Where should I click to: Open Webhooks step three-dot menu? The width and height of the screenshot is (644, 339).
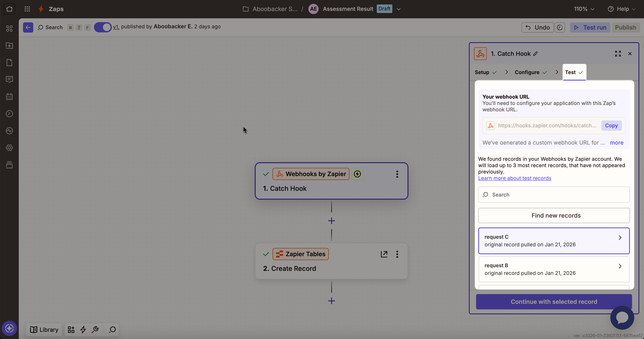click(x=397, y=174)
